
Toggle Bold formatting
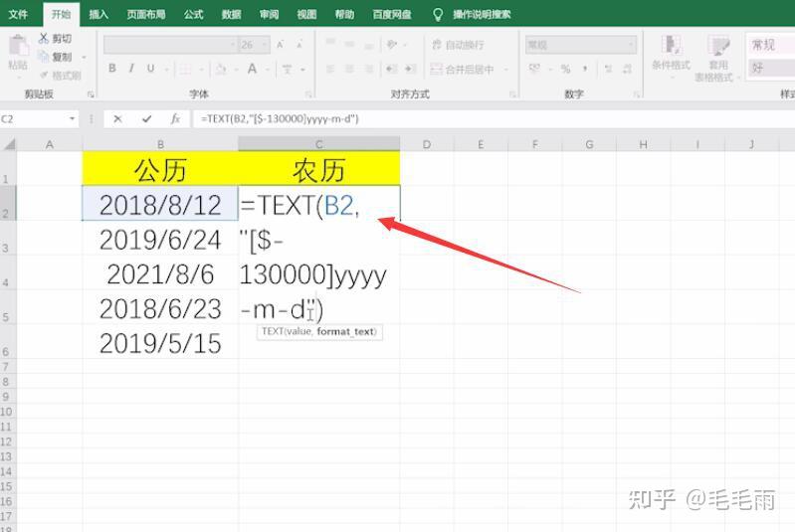(x=112, y=69)
